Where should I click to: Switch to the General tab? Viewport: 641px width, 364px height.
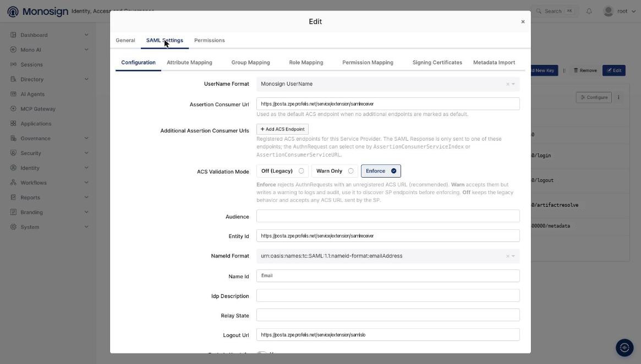[x=125, y=41]
